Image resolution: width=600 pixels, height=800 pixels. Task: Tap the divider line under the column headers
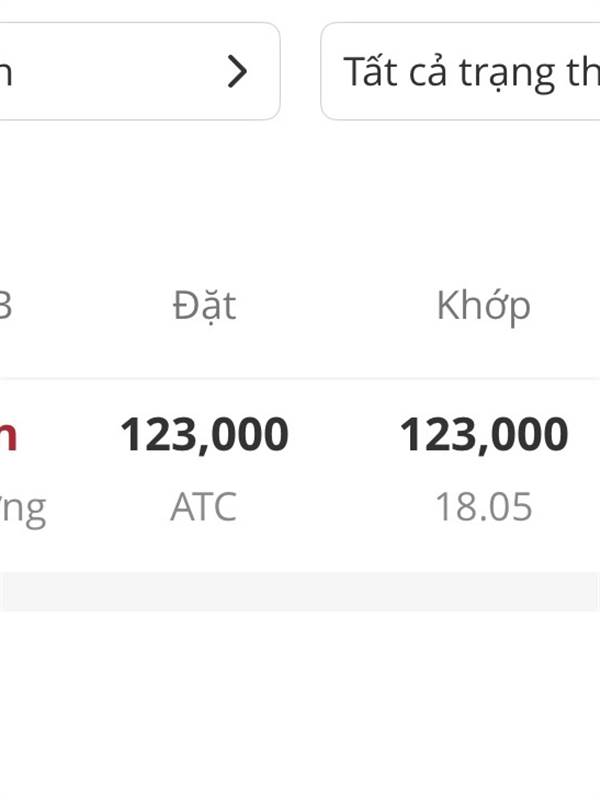coord(300,378)
